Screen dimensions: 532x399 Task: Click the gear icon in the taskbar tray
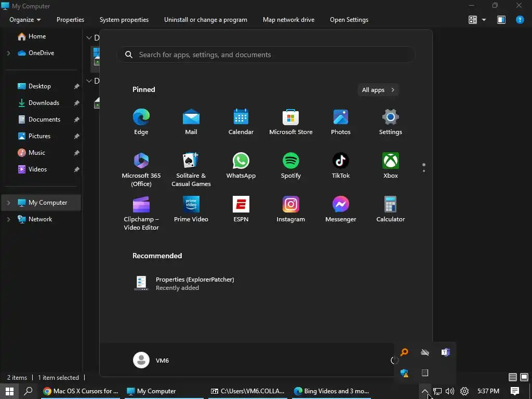(x=464, y=391)
